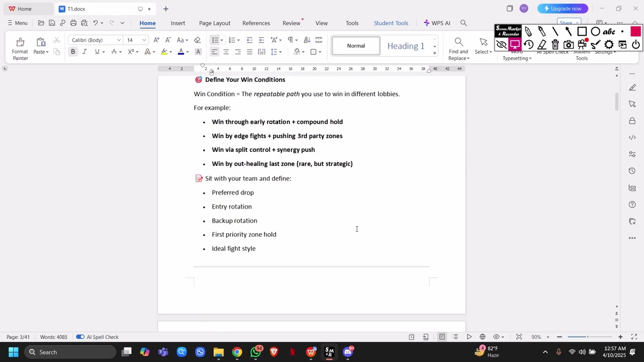The image size is (644, 362).
Task: Take screenshot with Screen Marker camera icon
Action: coord(569,45)
